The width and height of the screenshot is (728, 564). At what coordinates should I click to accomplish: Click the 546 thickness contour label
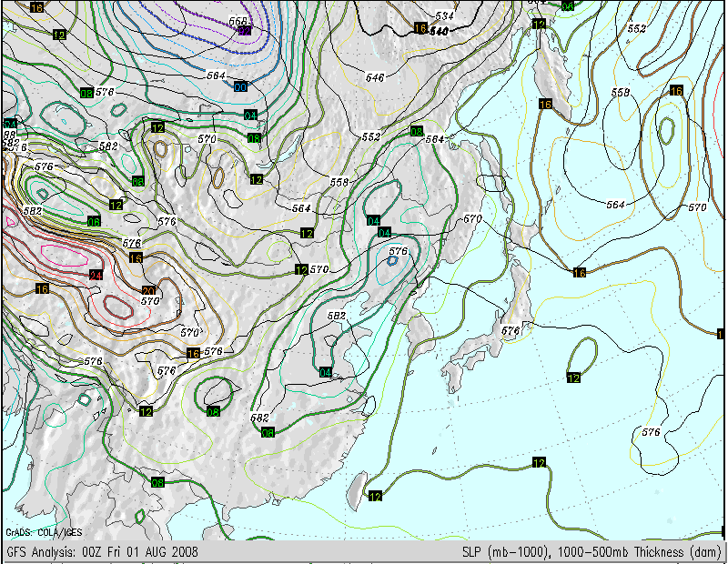[375, 77]
